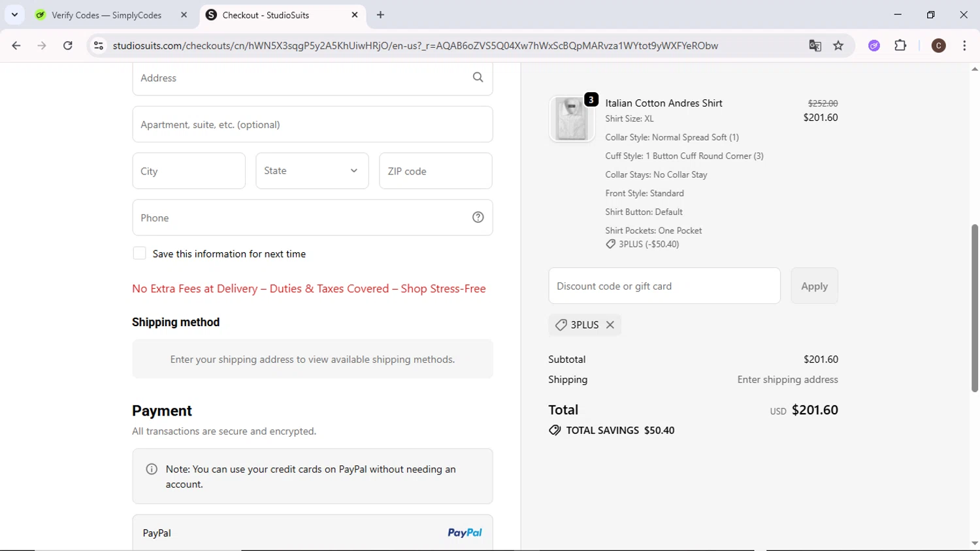Click the page vertical scrollbar thumb
Screen dimensions: 980x551
click(x=975, y=309)
